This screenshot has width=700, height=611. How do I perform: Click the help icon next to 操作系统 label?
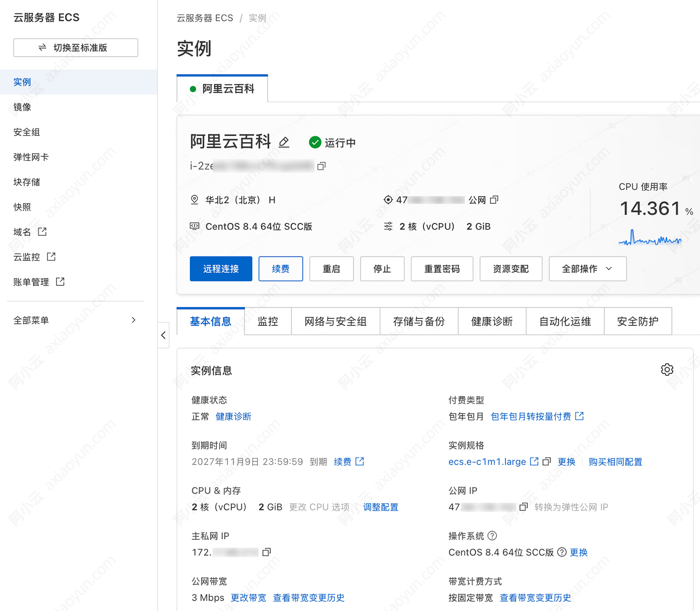pos(492,536)
